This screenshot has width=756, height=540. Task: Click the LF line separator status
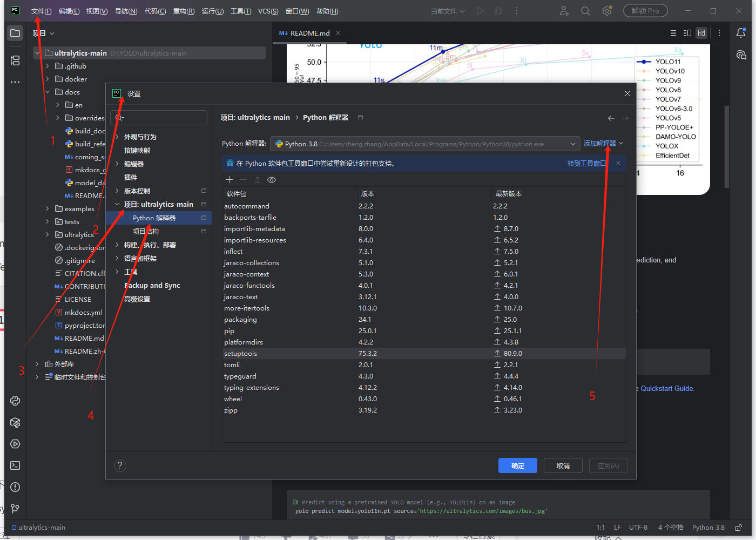coord(617,528)
